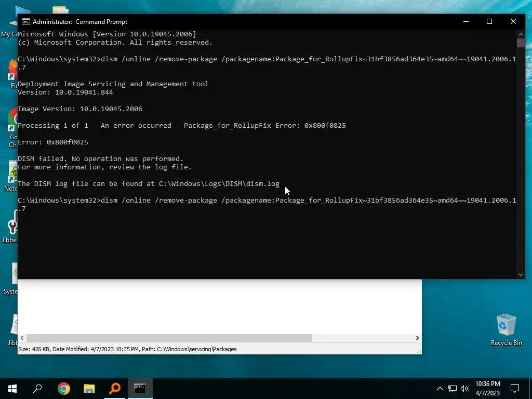Select Command Prompt taskbar button
532x399 pixels.
pyautogui.click(x=140, y=389)
